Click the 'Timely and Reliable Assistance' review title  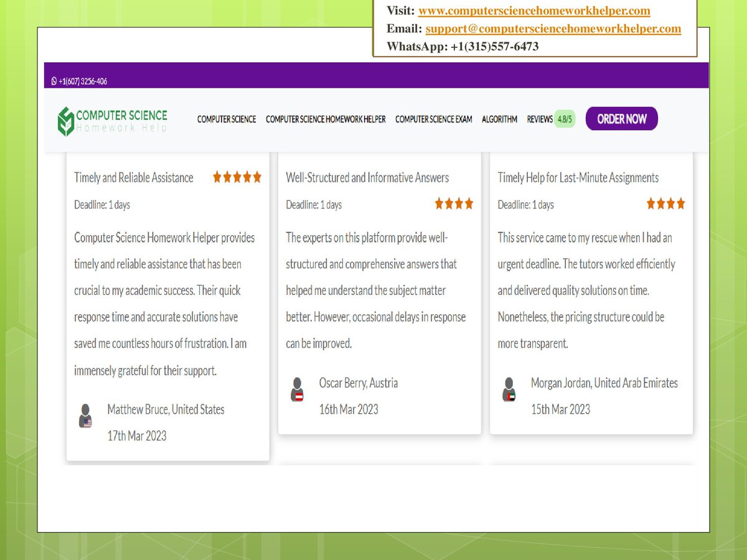point(134,178)
